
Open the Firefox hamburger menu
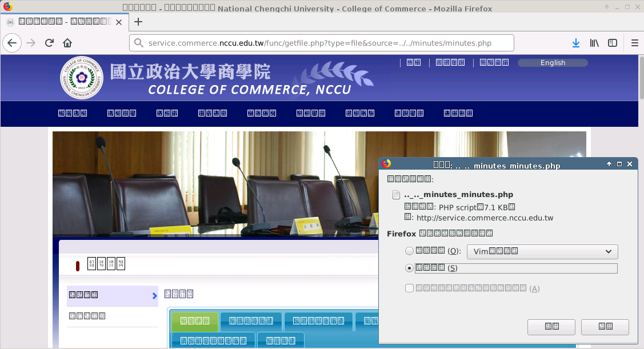click(634, 43)
